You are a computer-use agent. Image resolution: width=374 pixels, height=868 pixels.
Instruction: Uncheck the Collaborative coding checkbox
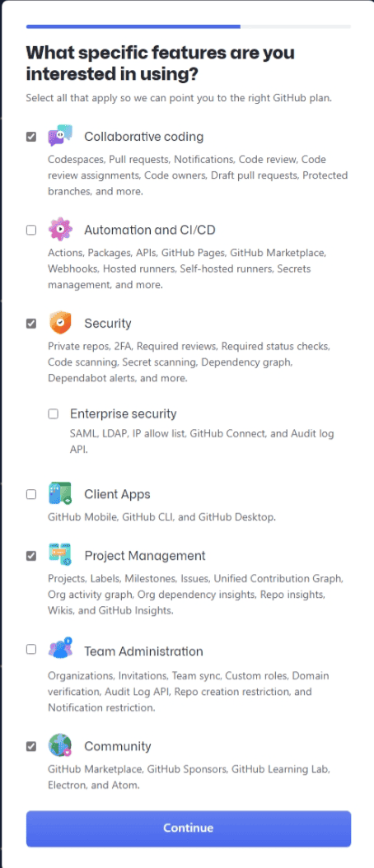pyautogui.click(x=31, y=137)
